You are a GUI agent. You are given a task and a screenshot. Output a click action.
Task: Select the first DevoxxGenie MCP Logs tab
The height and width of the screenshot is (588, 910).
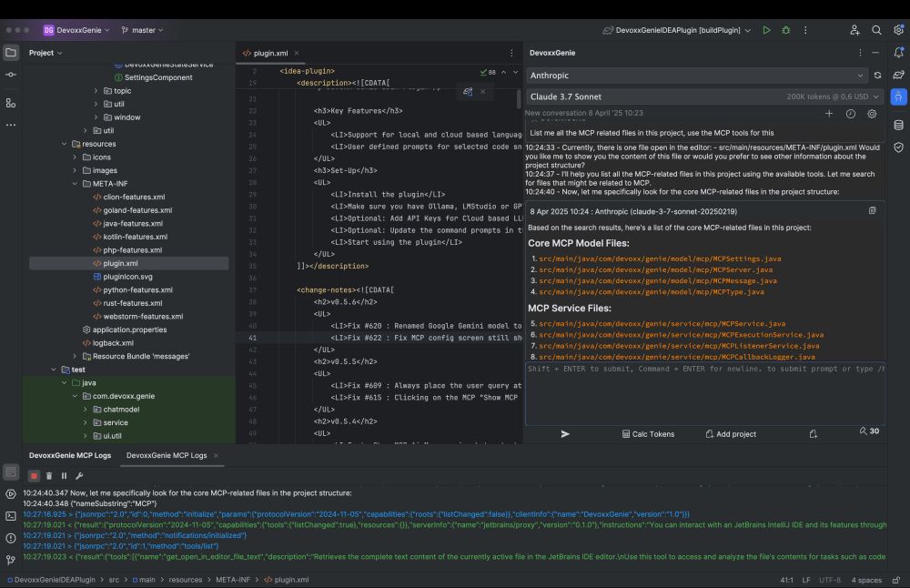click(70, 456)
